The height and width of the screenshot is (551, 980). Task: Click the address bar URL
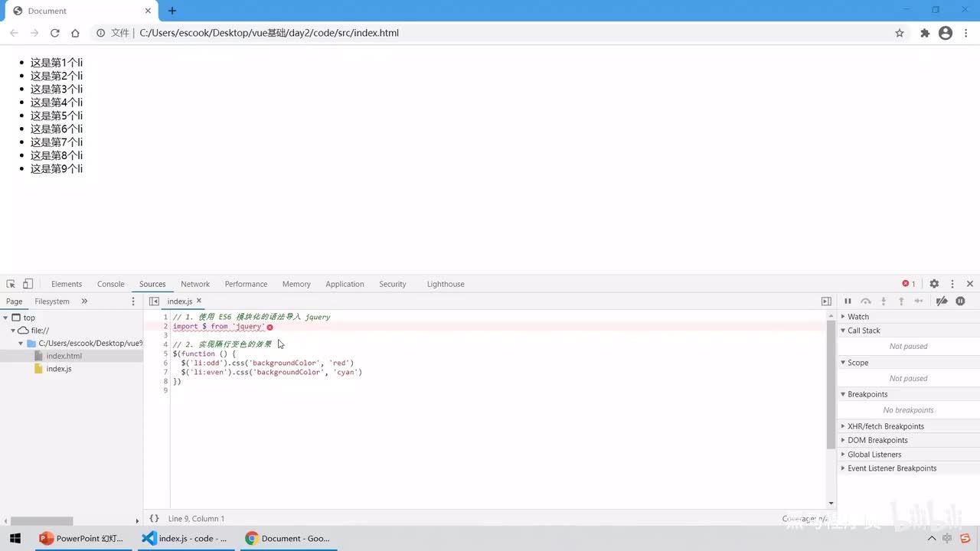tap(269, 33)
